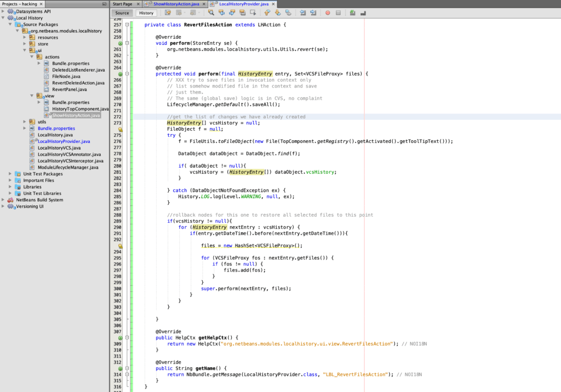Screen dimensions: 561x392
Task: Click the Start Macro Recording red icon
Action: [328, 13]
